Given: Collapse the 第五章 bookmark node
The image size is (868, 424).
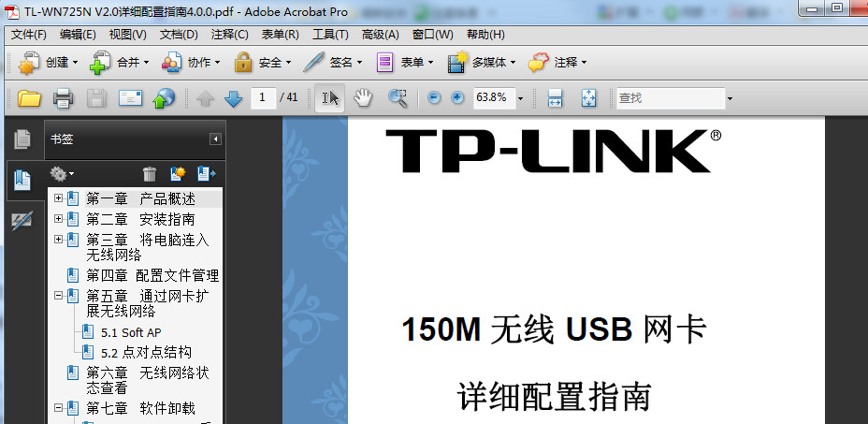Looking at the screenshot, I should pos(58,296).
